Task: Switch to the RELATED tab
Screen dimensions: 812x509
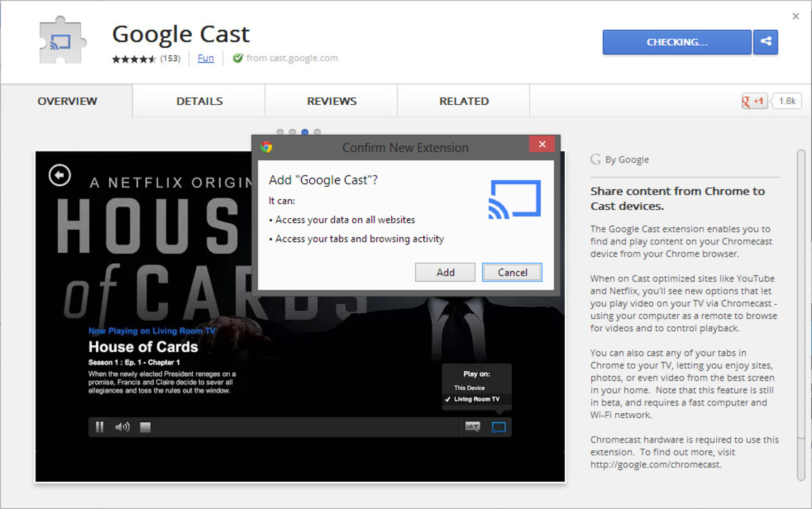Action: pyautogui.click(x=464, y=101)
